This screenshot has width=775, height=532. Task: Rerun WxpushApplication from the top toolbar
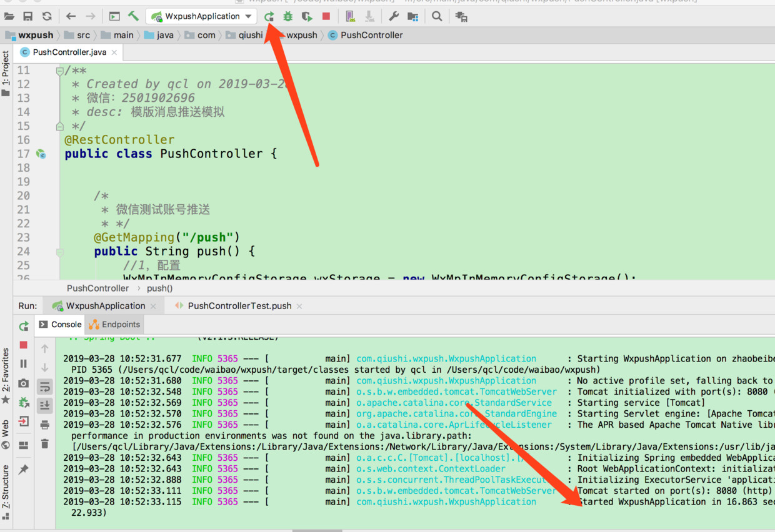(x=269, y=16)
